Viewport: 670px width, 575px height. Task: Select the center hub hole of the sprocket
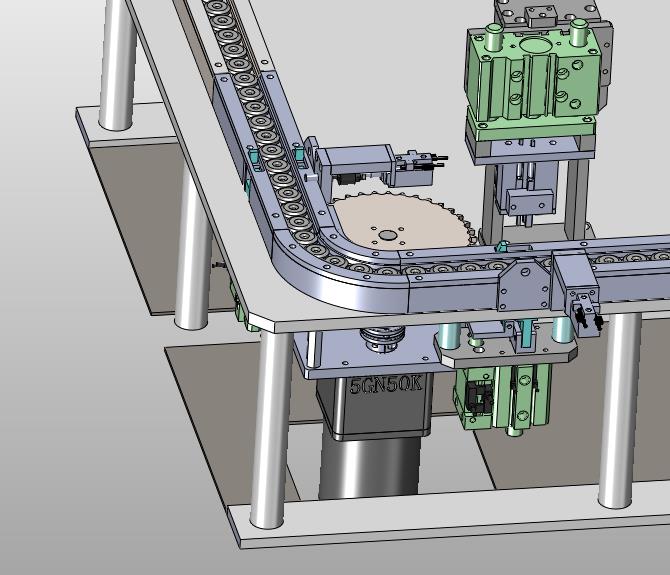(387, 235)
